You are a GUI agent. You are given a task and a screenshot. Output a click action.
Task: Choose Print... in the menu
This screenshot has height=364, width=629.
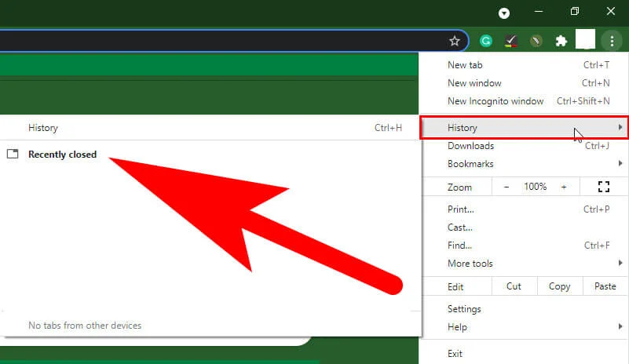(x=524, y=209)
